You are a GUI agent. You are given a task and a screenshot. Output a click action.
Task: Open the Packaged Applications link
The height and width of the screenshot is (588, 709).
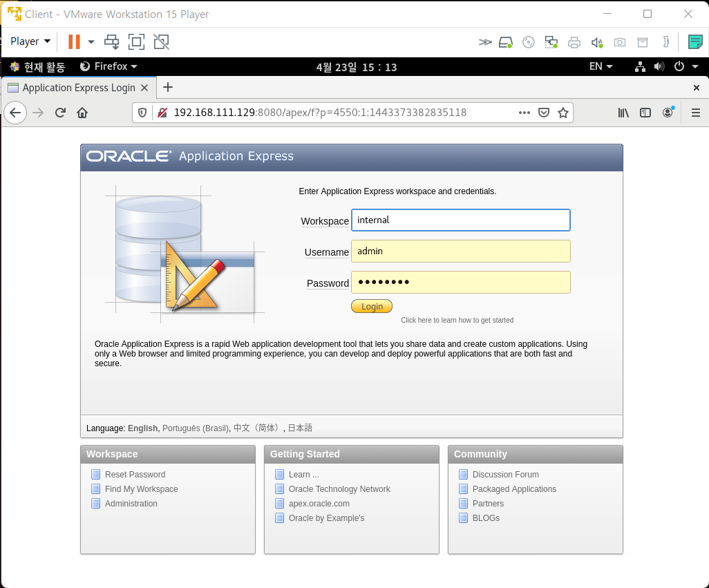[x=514, y=489]
